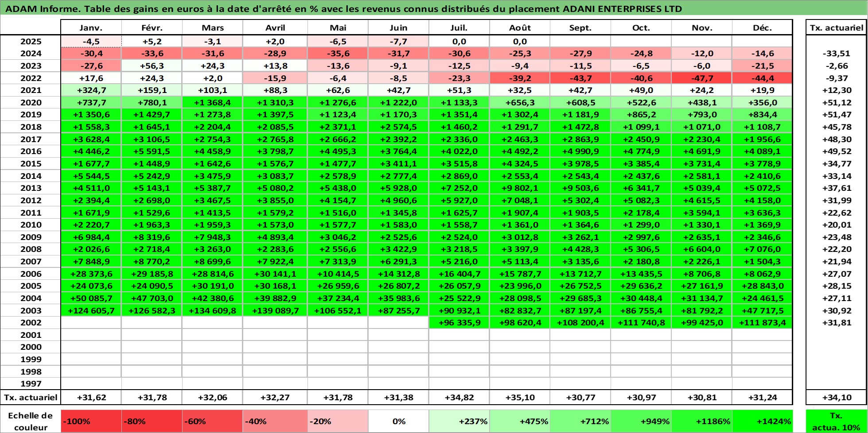The height and width of the screenshot is (433, 868).
Task: Click actuarial rate -33,51 for 2024
Action: click(x=837, y=54)
